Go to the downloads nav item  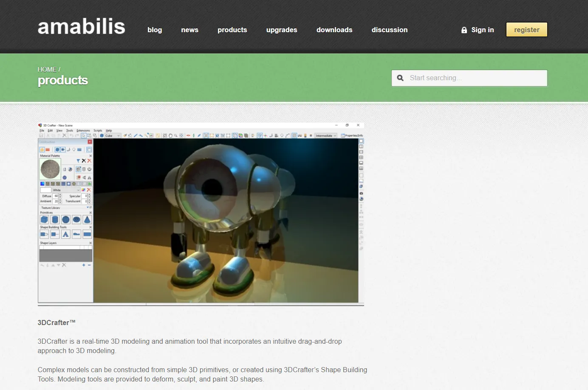pos(334,30)
